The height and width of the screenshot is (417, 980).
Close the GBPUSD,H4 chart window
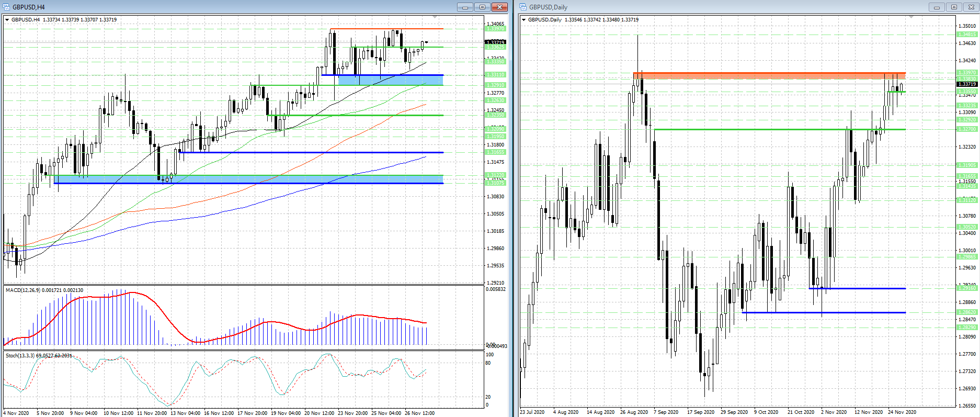[x=499, y=7]
